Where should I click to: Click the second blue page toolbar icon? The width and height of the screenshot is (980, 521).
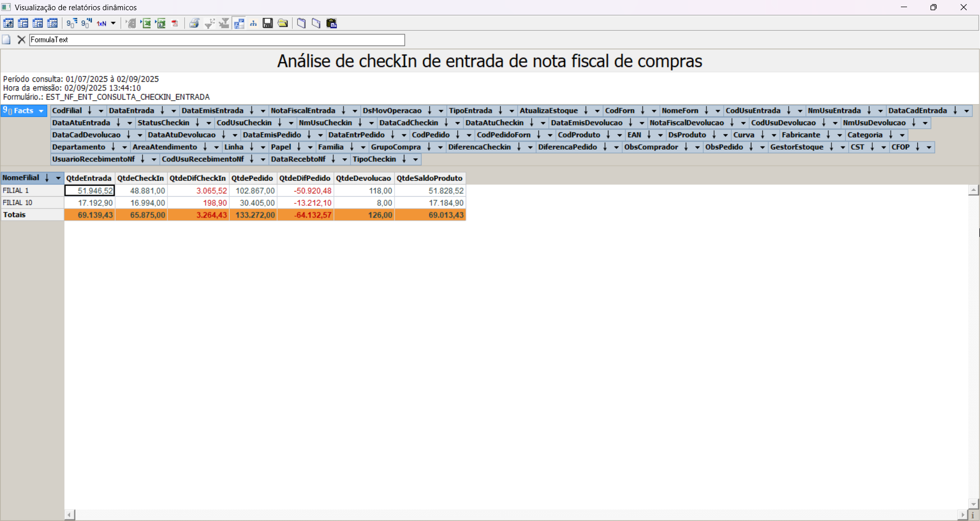coord(316,23)
